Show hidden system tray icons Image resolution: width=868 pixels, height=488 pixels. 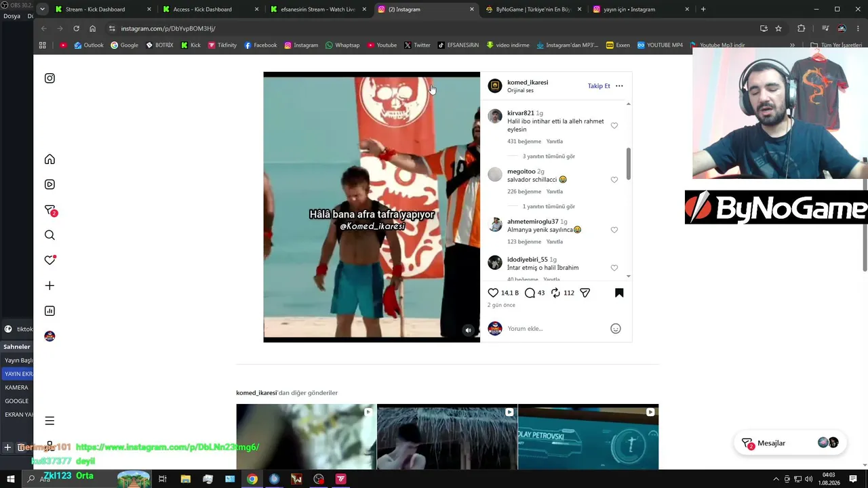776,479
